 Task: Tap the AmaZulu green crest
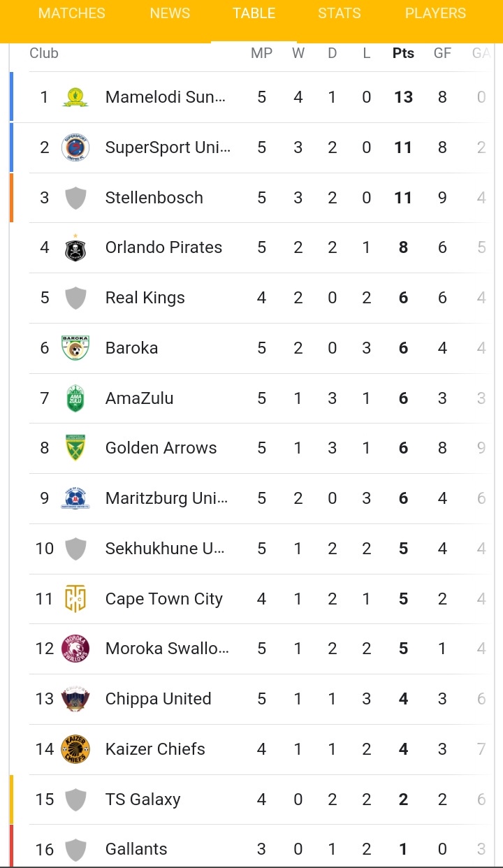point(75,398)
